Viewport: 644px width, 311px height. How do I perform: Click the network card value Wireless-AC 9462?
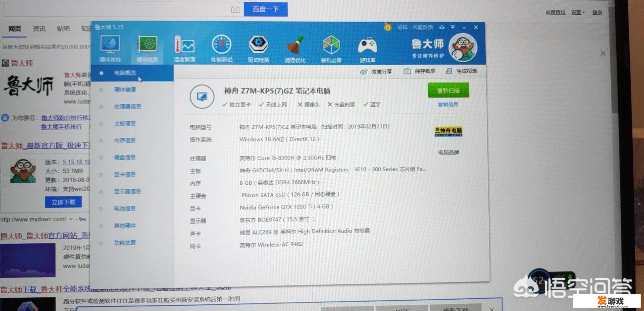[x=271, y=245]
